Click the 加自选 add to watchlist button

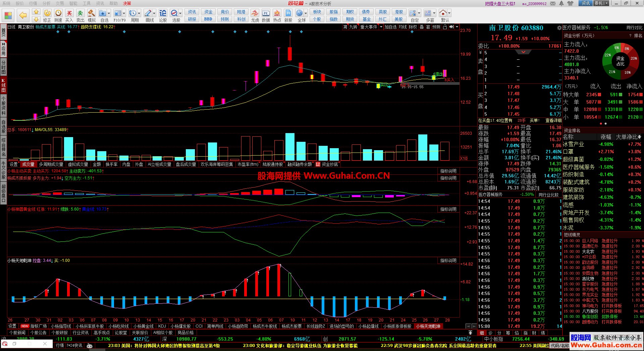click(x=390, y=27)
